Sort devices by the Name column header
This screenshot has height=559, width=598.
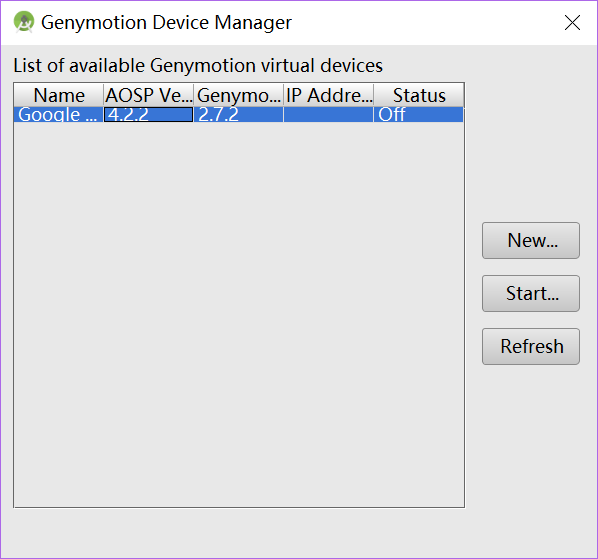pos(59,95)
